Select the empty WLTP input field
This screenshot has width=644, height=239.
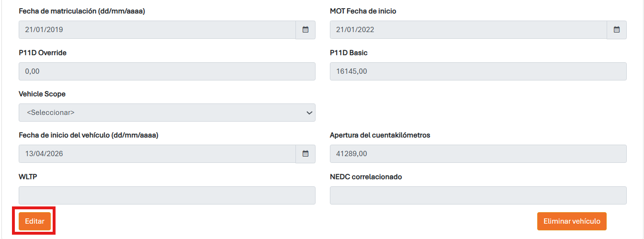pyautogui.click(x=167, y=195)
